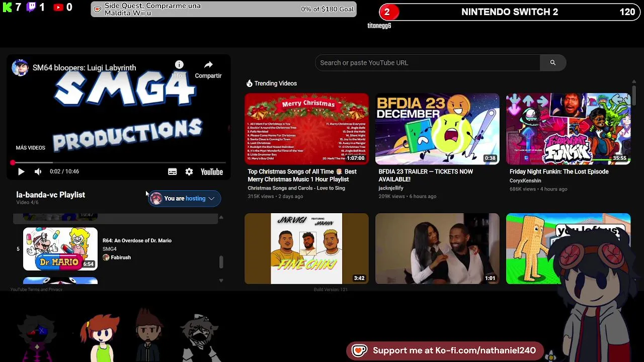Open the SMG4 channel avatar

20,68
